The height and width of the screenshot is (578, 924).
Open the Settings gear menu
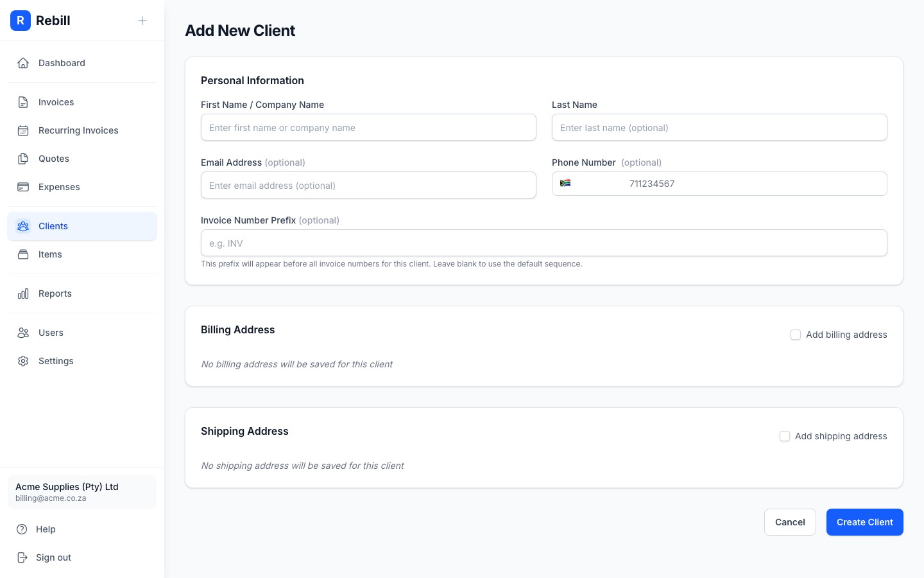coord(23,361)
